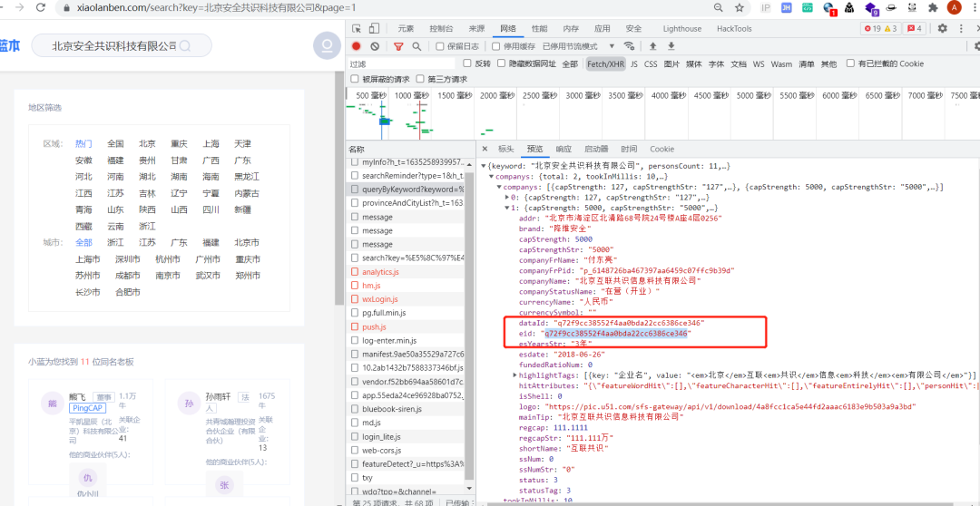Expand the highlightTags array

click(x=514, y=375)
